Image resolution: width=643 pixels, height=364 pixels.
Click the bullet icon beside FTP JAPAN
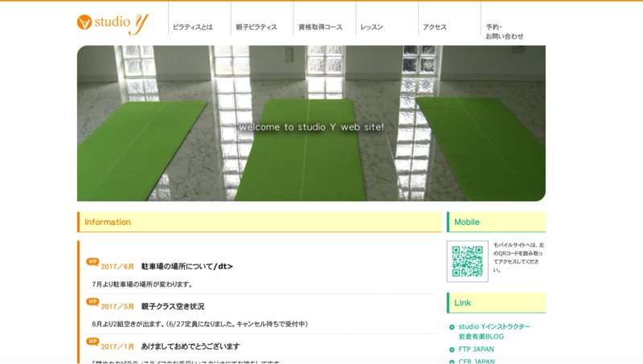point(452,350)
